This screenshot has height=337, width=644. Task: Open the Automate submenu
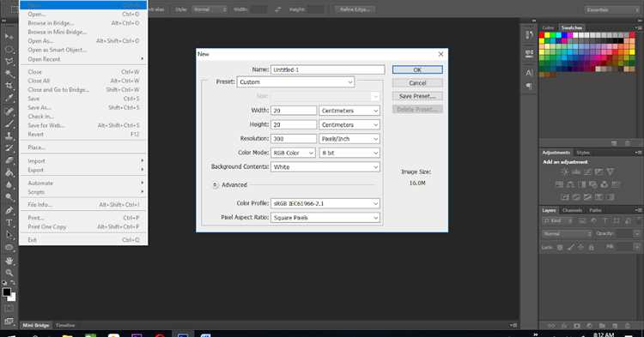pyautogui.click(x=83, y=184)
